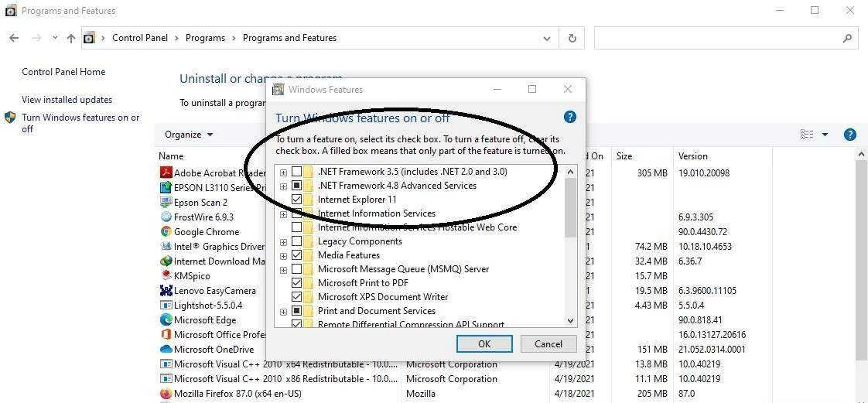Click the refresh button beside address bar

coord(572,38)
